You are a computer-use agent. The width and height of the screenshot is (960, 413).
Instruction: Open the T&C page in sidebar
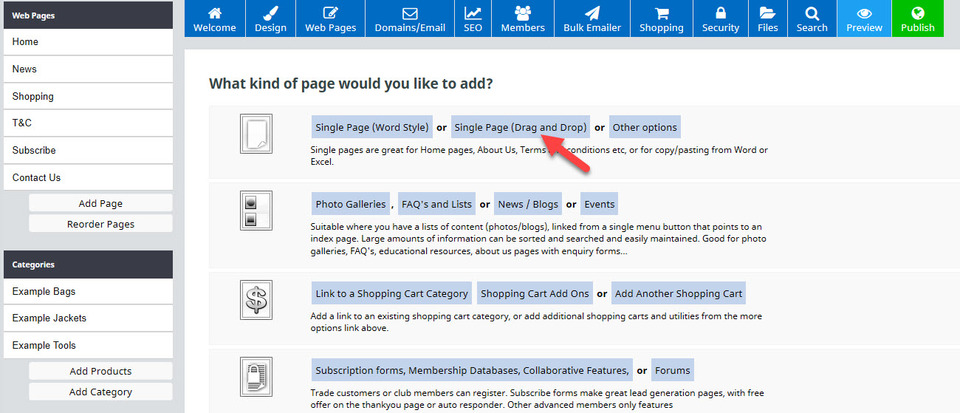point(88,123)
